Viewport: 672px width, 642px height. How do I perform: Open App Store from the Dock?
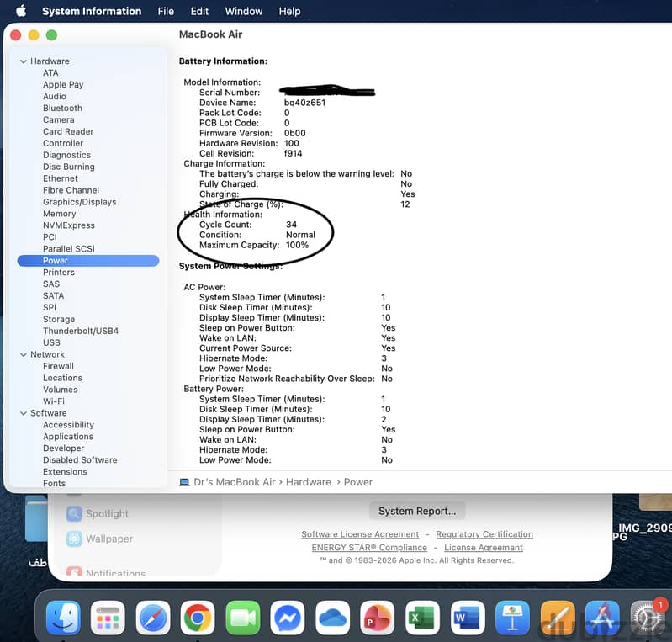click(x=602, y=618)
